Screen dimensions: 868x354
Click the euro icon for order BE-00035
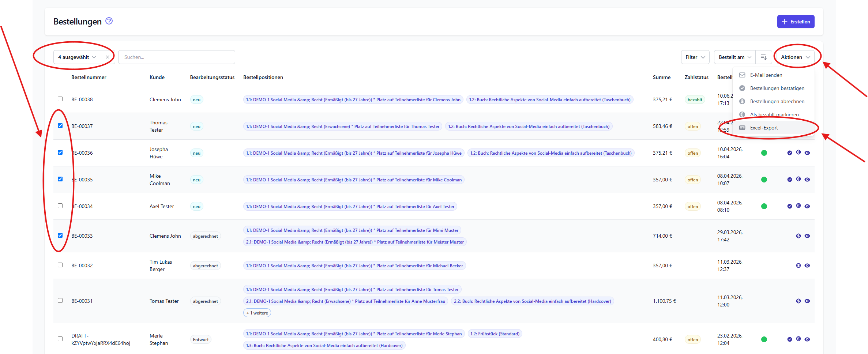pyautogui.click(x=799, y=179)
